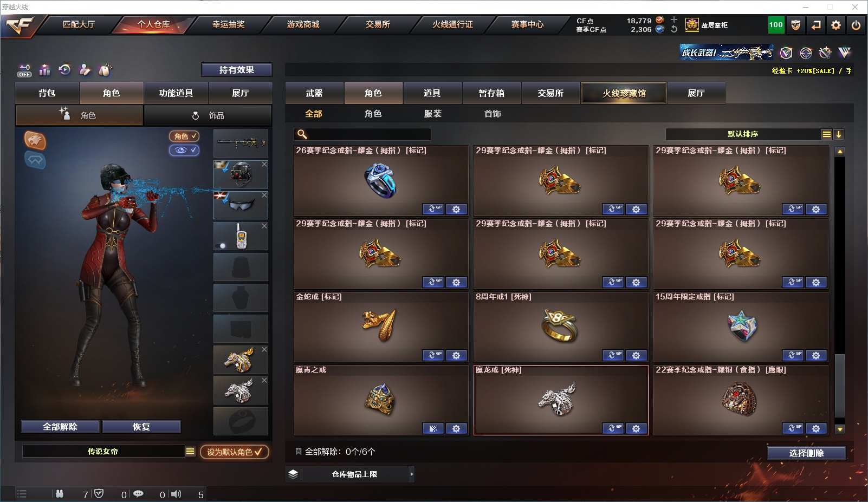Click the gear icon on the 金蛇戒 item card
This screenshot has height=502, width=868.
456,355
